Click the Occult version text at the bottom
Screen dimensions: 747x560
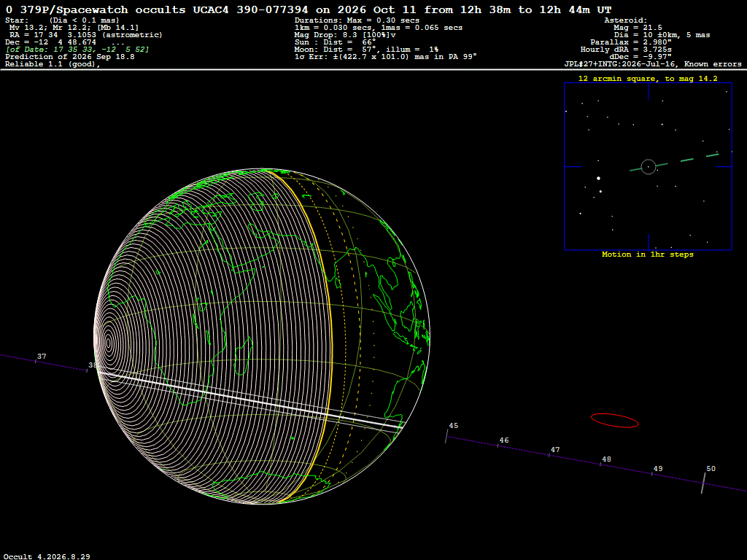pyautogui.click(x=47, y=556)
